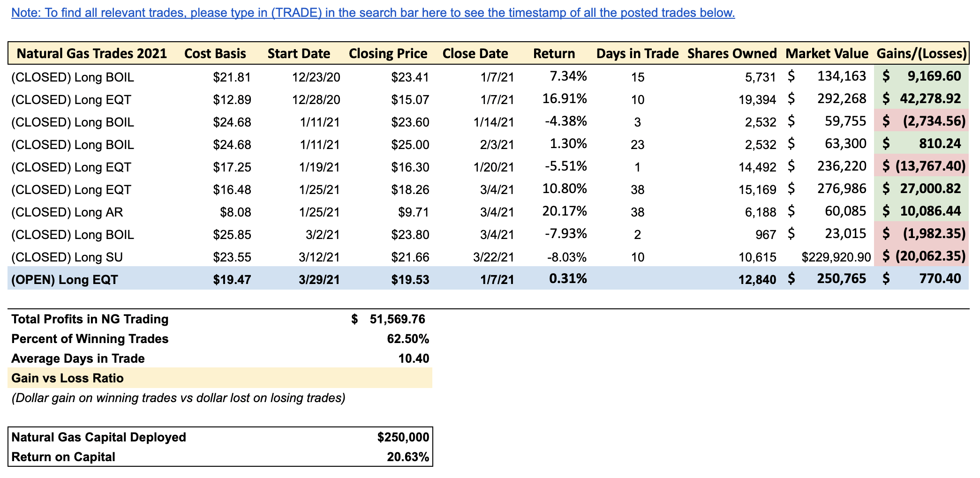Click the Natural Gas Trades 2021 header
Viewport: 980px width, 478px height.
[92, 53]
